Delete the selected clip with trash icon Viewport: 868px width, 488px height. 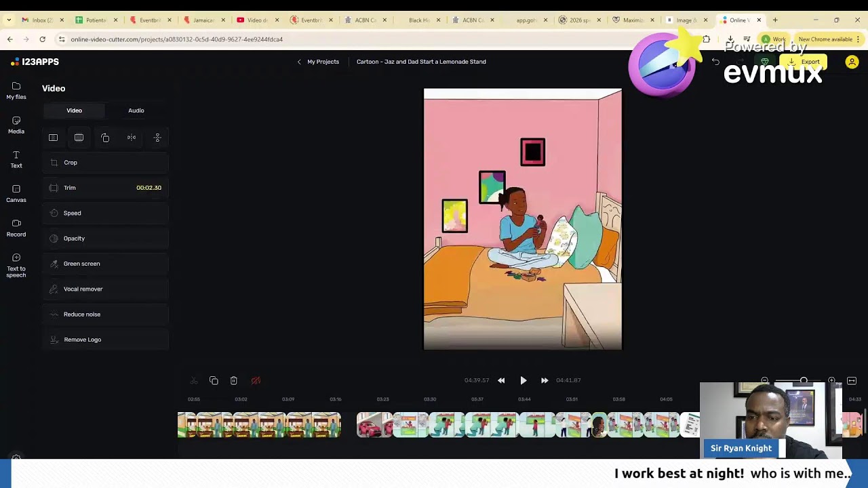pos(233,381)
